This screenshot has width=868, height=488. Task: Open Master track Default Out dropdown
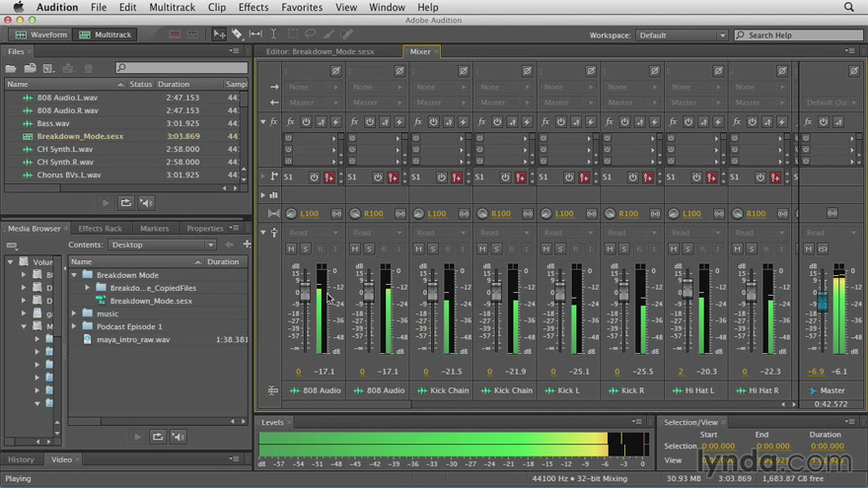(x=831, y=103)
